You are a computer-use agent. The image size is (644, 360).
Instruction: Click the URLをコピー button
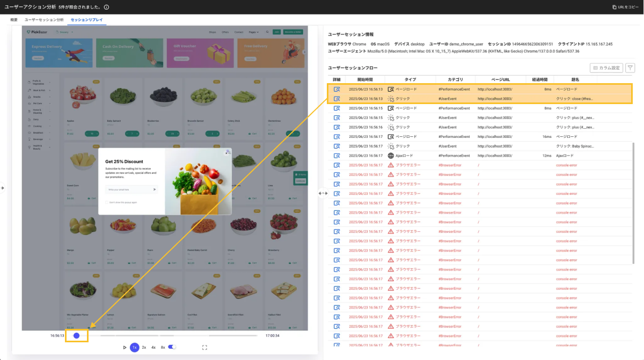(626, 7)
